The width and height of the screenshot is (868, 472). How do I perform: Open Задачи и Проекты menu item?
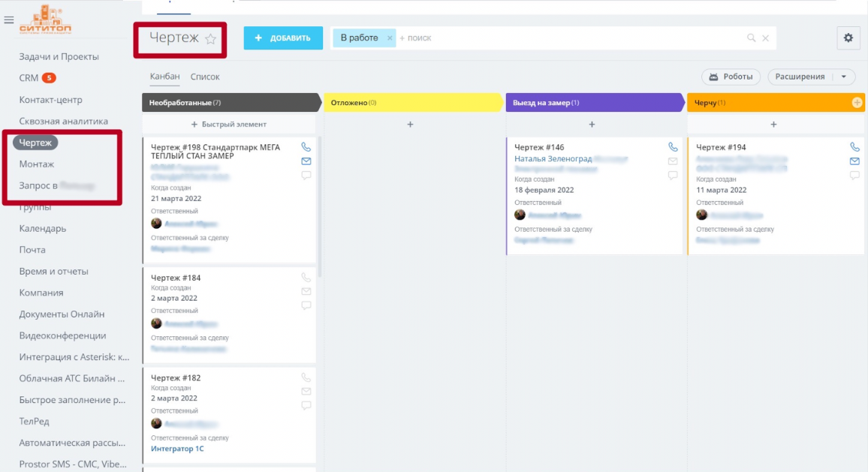click(x=59, y=56)
